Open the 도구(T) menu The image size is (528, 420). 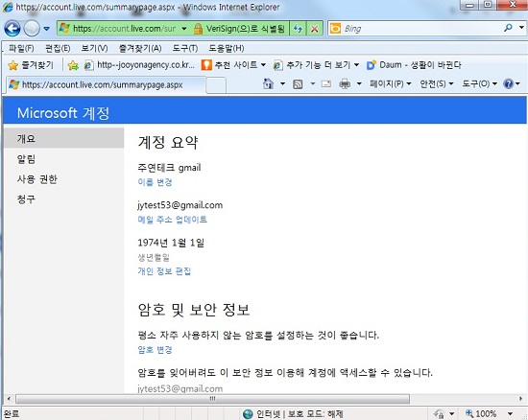coord(185,48)
